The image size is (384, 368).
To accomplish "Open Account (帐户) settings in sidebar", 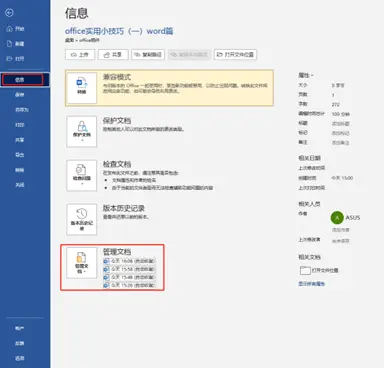I will click(x=20, y=328).
